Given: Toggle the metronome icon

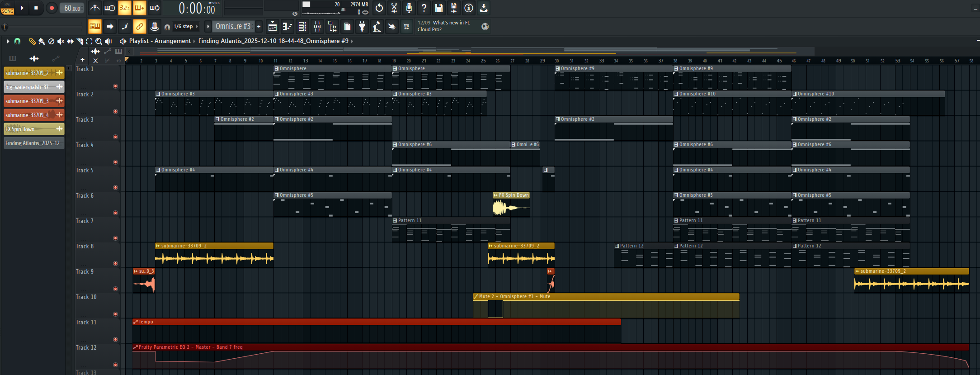Looking at the screenshot, I should 94,8.
